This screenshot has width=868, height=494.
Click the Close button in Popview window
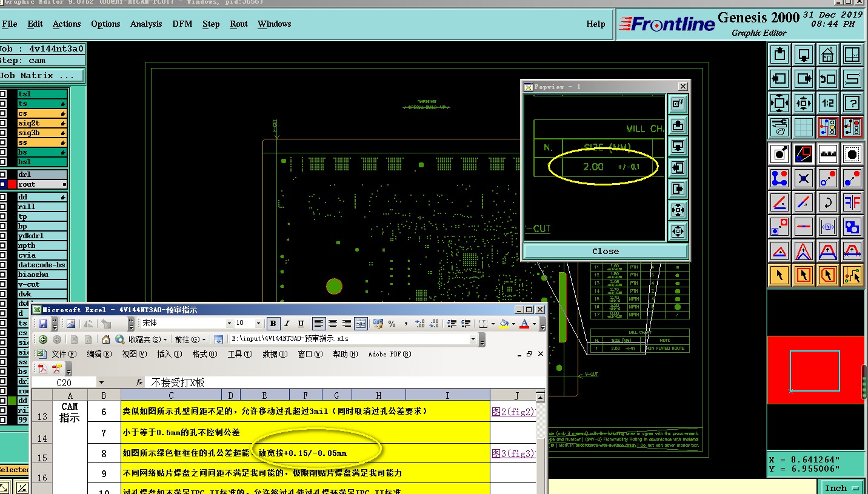(x=605, y=251)
